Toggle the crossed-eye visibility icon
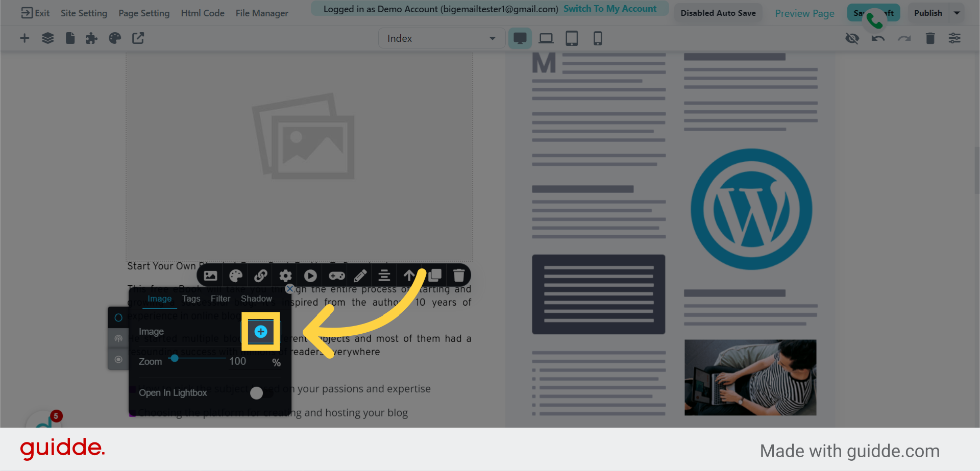Image resolution: width=980 pixels, height=471 pixels. click(852, 38)
